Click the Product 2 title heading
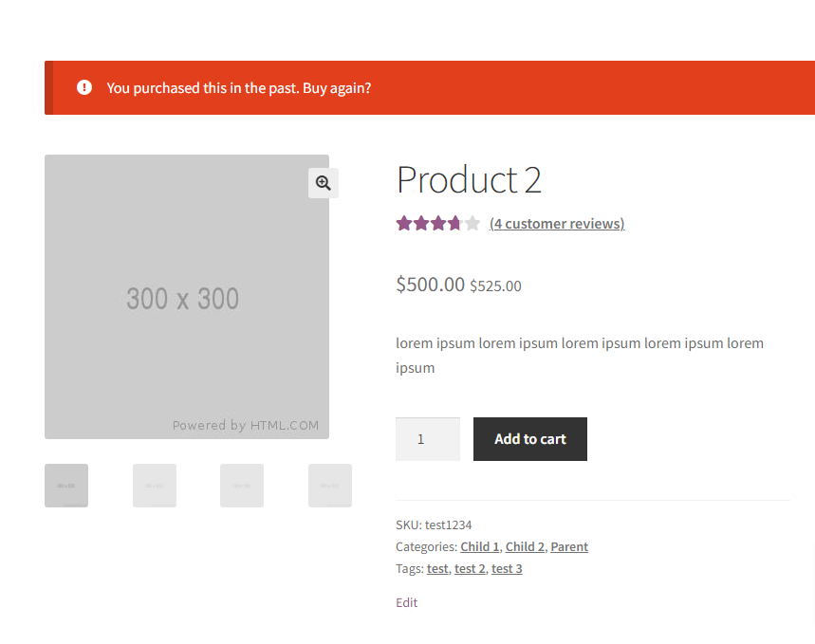This screenshot has width=815, height=644. coord(469,180)
